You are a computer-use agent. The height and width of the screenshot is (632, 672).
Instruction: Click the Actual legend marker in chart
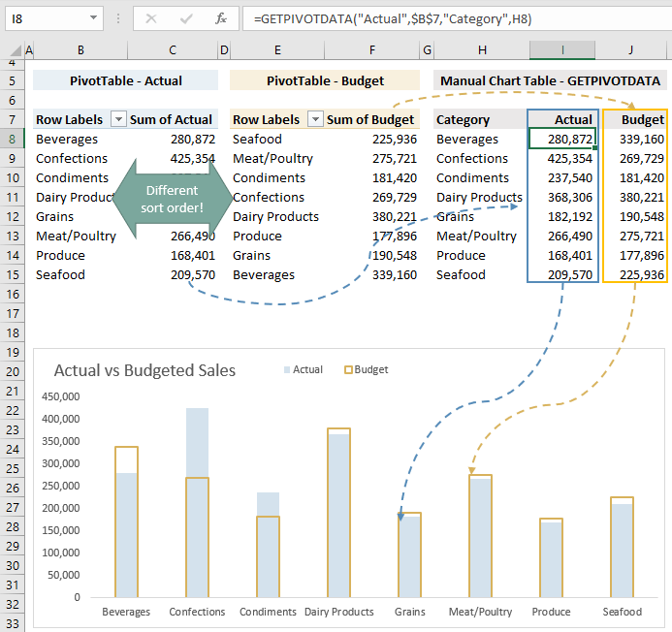pyautogui.click(x=287, y=369)
